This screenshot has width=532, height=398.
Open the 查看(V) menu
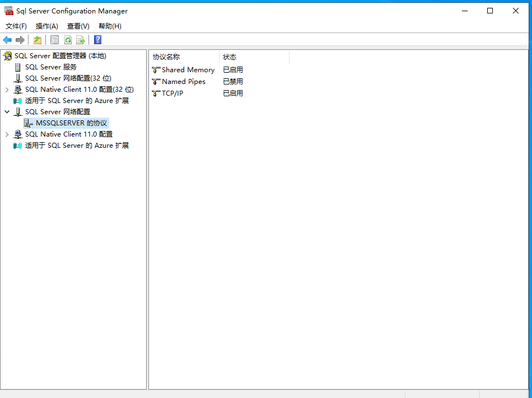pos(78,26)
